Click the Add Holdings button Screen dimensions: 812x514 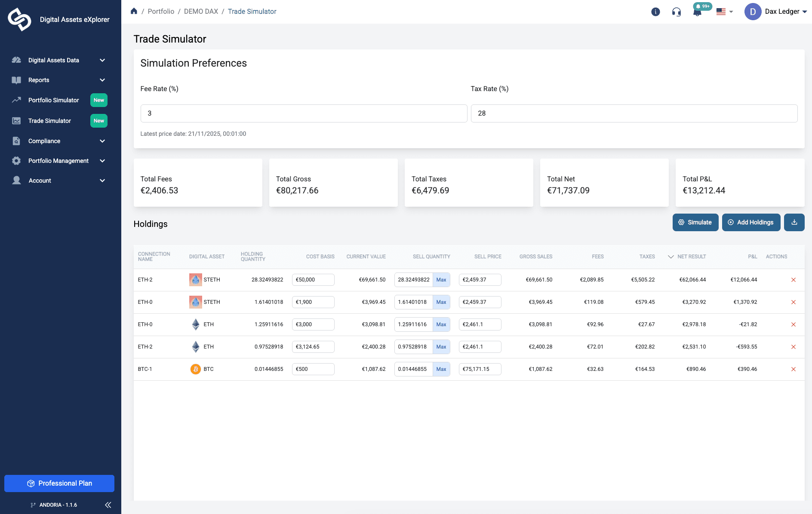coord(751,222)
